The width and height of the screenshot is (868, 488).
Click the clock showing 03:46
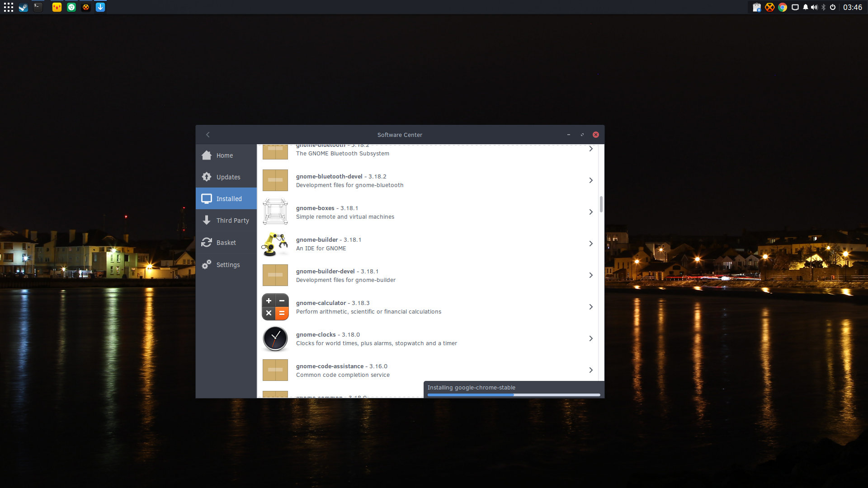(x=853, y=7)
